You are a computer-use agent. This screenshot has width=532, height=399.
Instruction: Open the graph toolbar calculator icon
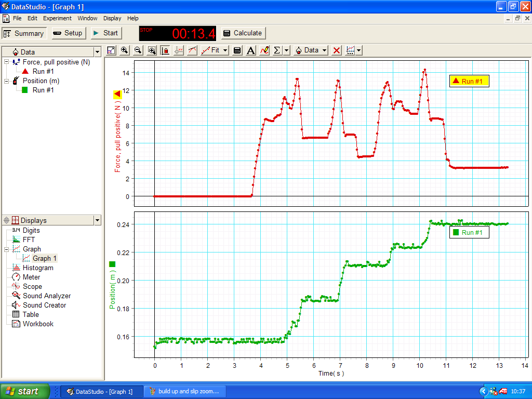(x=237, y=50)
